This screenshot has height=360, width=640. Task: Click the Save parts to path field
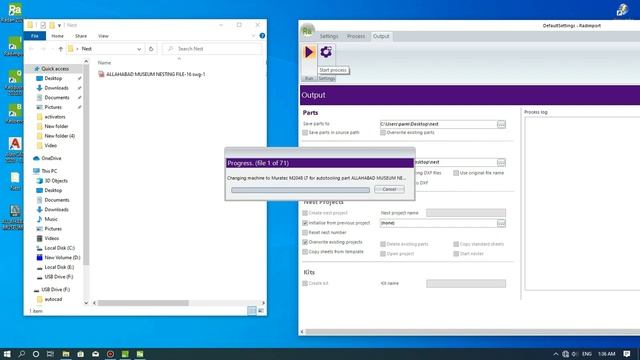[x=438, y=124]
